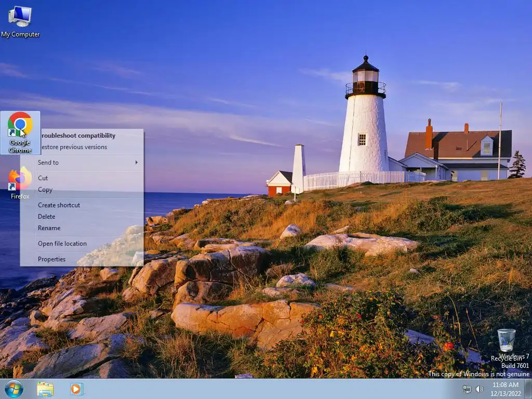The height and width of the screenshot is (399, 532).
Task: Select the Recycle Bin desktop icon
Action: 507,345
